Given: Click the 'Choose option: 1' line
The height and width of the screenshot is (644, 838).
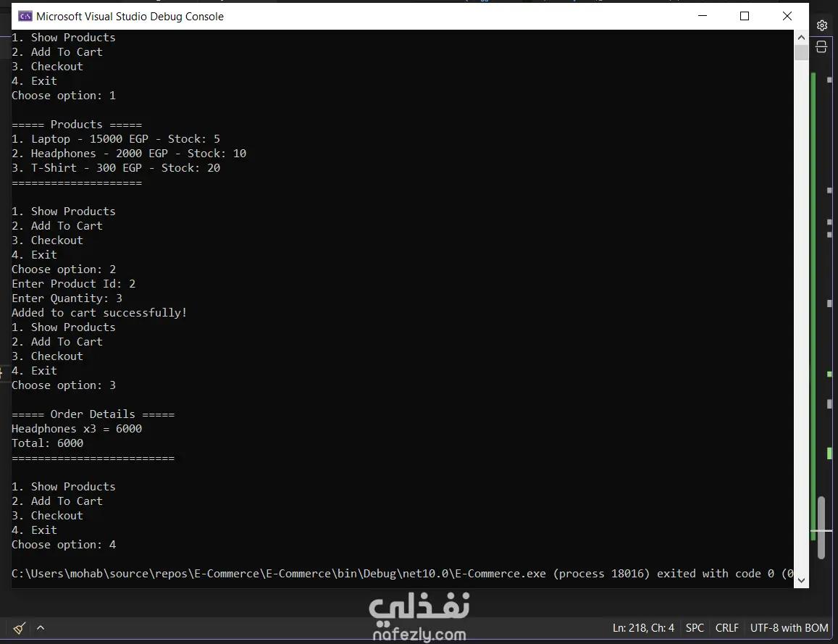Looking at the screenshot, I should click(64, 96).
